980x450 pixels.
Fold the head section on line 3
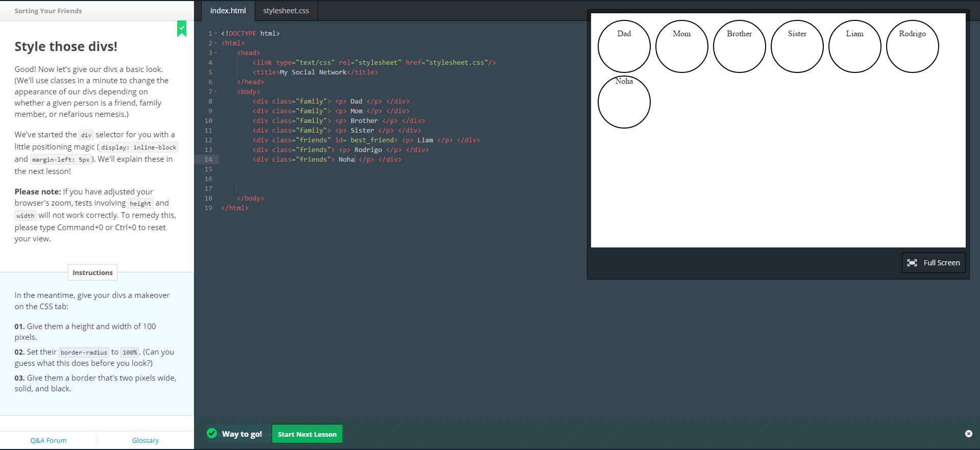[216, 53]
